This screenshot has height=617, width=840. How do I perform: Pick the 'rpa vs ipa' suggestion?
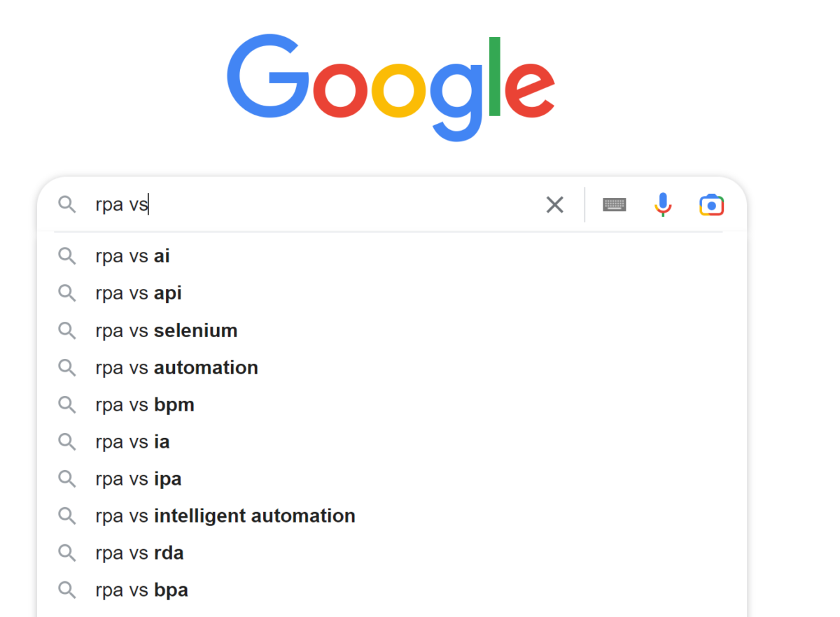[139, 478]
